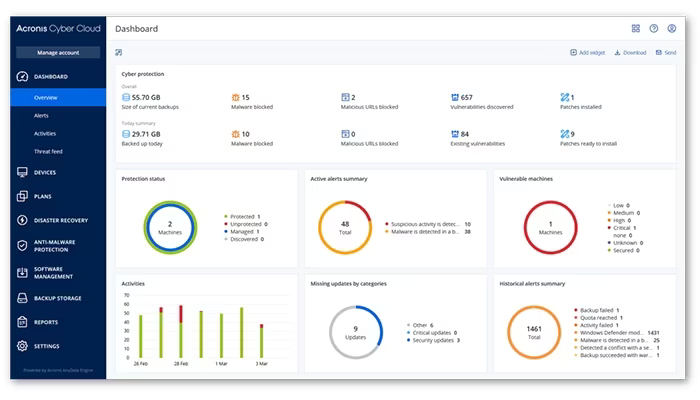Click the malware bug icon beside 15

pos(235,97)
